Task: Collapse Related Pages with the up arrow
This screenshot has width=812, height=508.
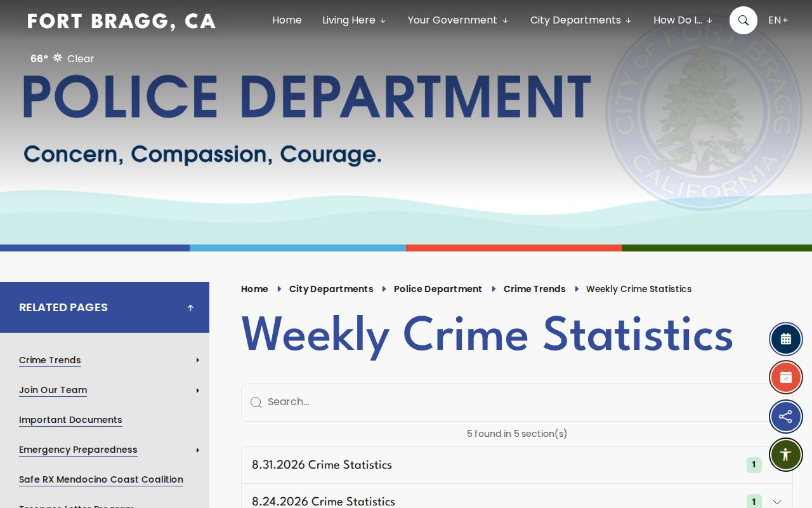Action: point(190,308)
